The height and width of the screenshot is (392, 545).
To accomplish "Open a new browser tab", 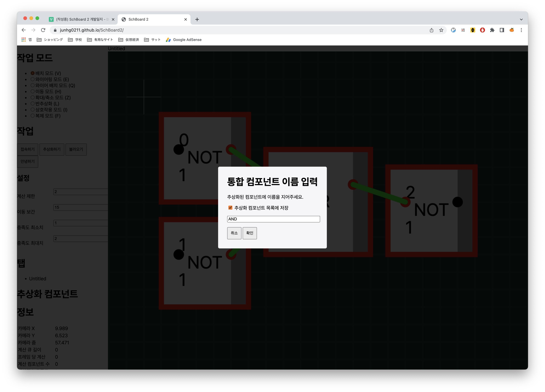I will click(197, 19).
